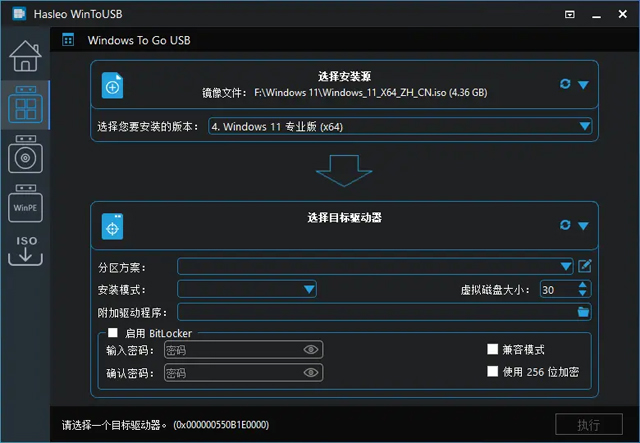Open the 安装模式 dropdown
The height and width of the screenshot is (443, 640).
tap(247, 289)
